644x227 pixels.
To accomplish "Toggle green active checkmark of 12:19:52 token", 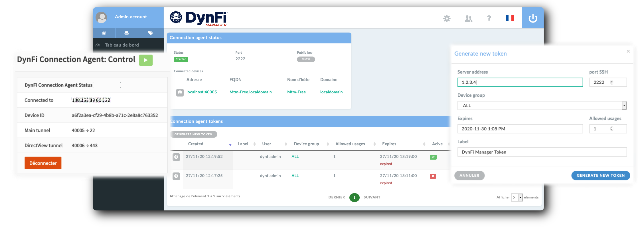I will 433,157.
